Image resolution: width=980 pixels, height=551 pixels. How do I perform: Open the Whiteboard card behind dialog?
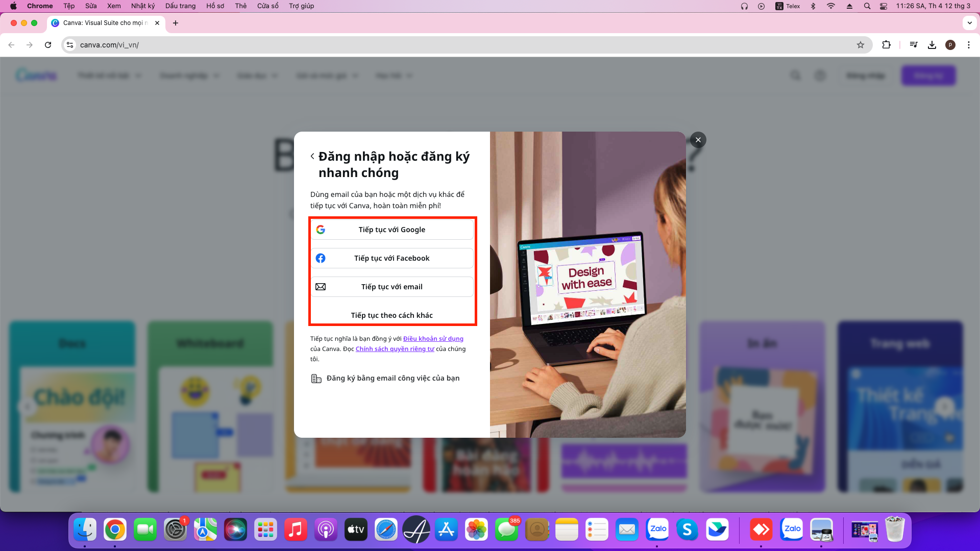click(x=210, y=406)
